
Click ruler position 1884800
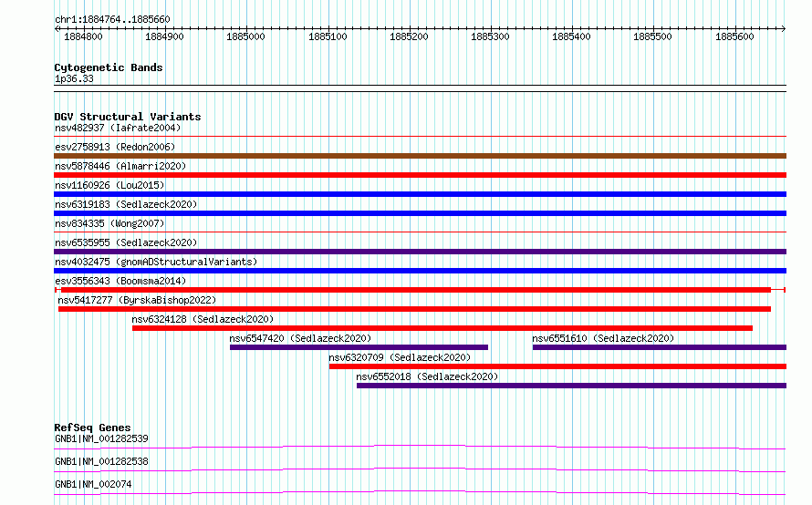(x=83, y=36)
